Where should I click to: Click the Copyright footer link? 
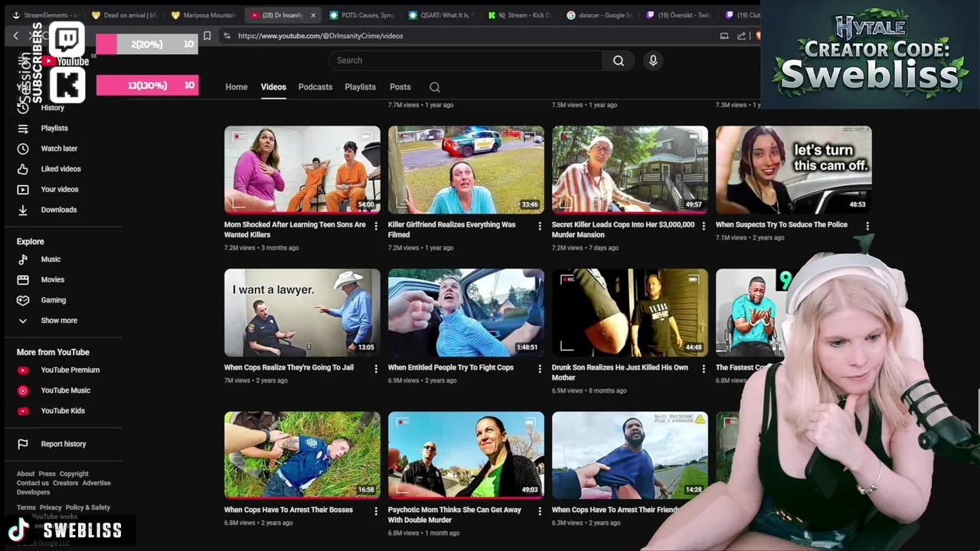(74, 474)
